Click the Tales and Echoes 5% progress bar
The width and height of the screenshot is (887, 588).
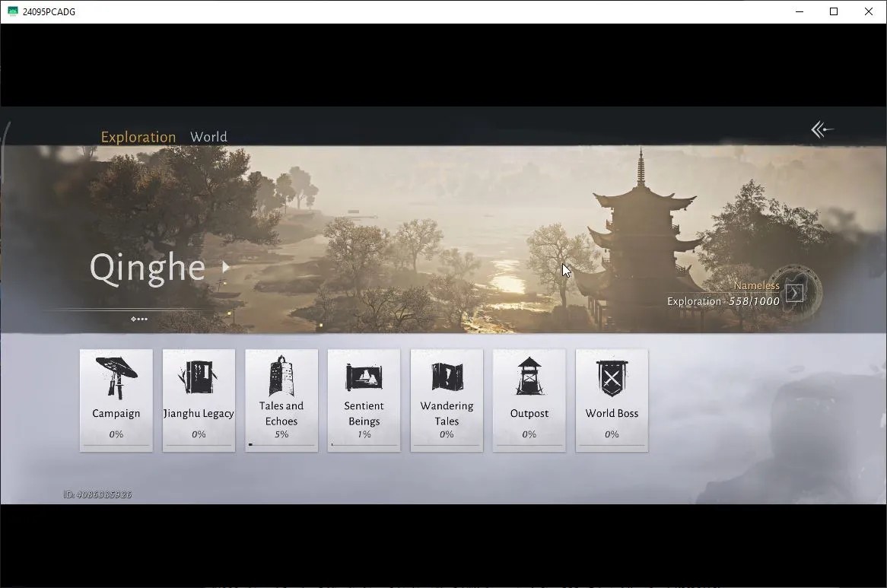click(x=281, y=445)
